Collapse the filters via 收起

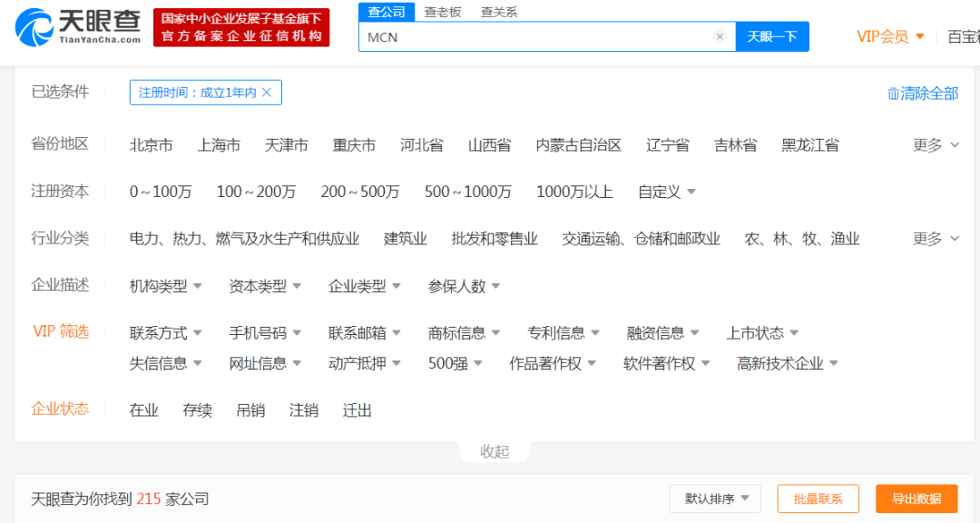pos(495,451)
